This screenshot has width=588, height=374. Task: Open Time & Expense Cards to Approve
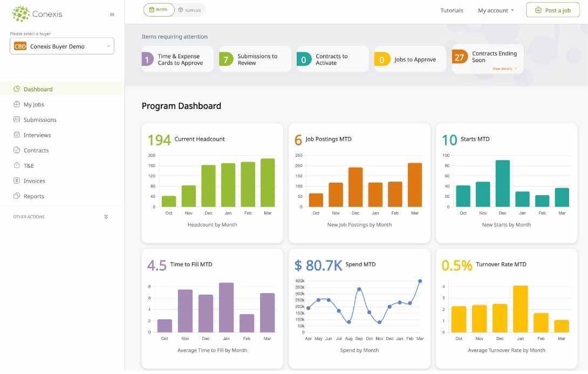(177, 59)
